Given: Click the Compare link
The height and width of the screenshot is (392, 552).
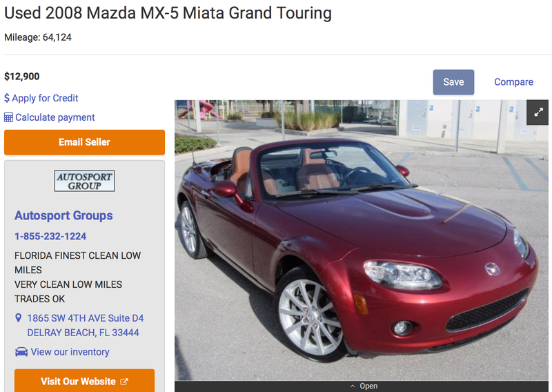Looking at the screenshot, I should [x=513, y=82].
